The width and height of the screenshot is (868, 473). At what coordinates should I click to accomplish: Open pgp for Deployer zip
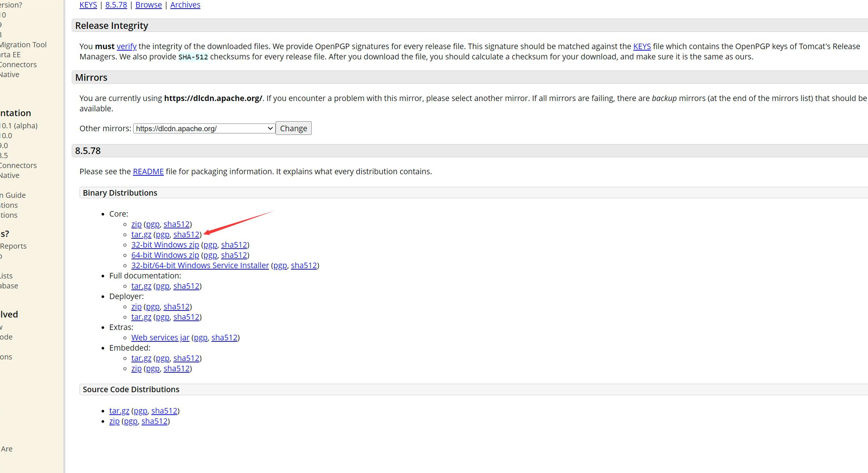pos(153,307)
